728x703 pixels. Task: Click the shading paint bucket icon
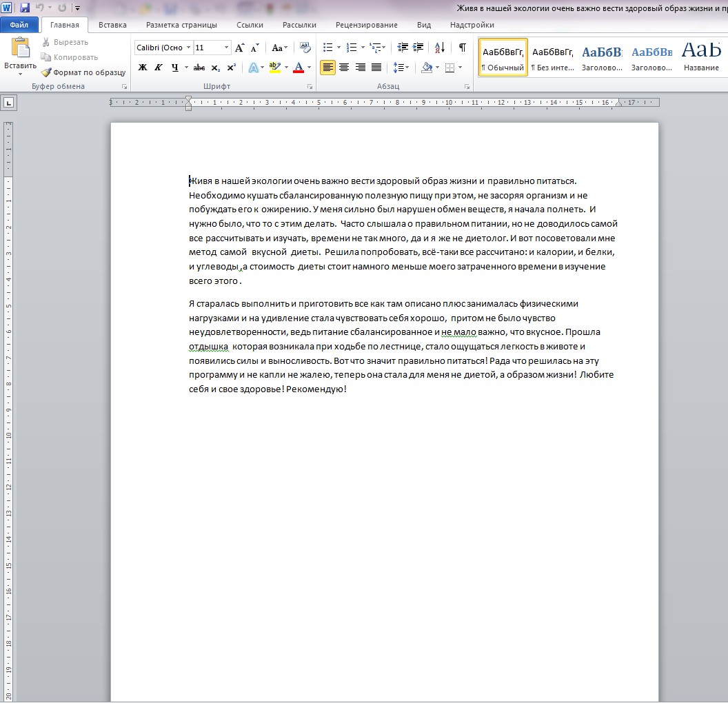(x=427, y=68)
